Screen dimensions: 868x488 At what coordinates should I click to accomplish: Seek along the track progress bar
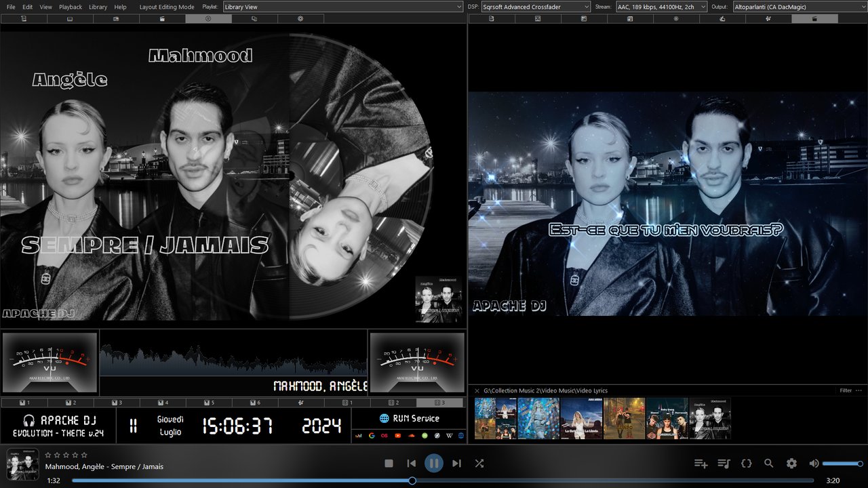click(444, 481)
